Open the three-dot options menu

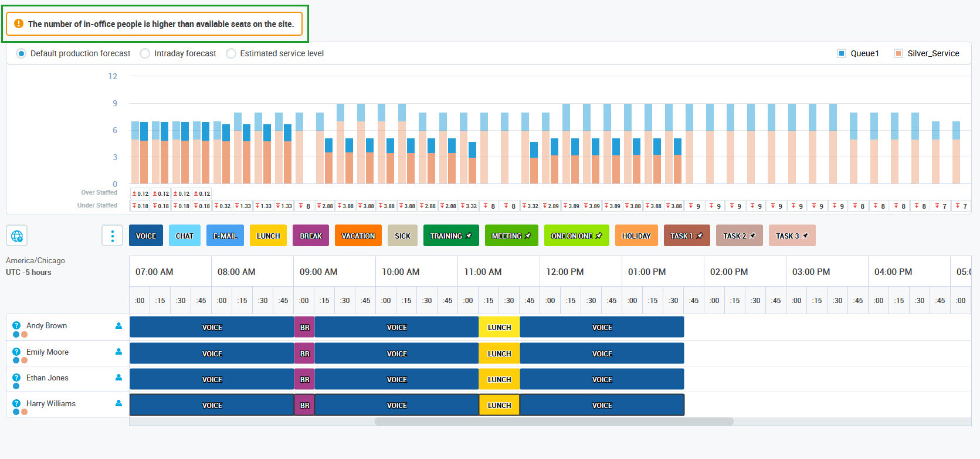click(112, 236)
